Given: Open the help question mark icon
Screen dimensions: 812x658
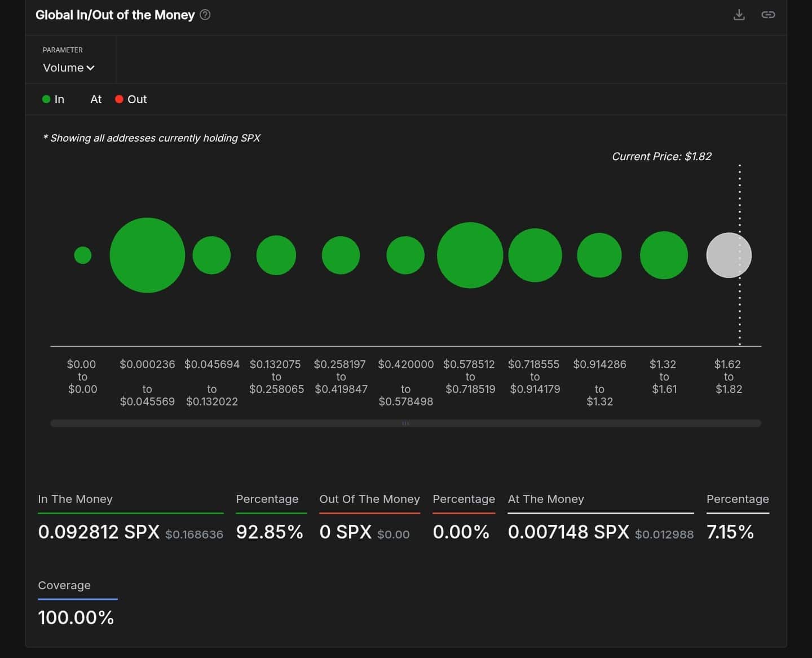Looking at the screenshot, I should 205,15.
